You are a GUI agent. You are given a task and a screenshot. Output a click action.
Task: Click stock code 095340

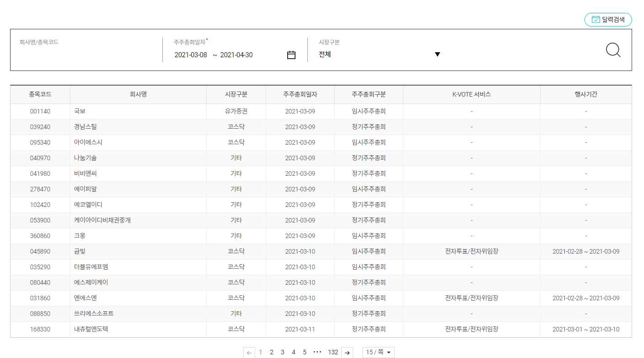40,142
